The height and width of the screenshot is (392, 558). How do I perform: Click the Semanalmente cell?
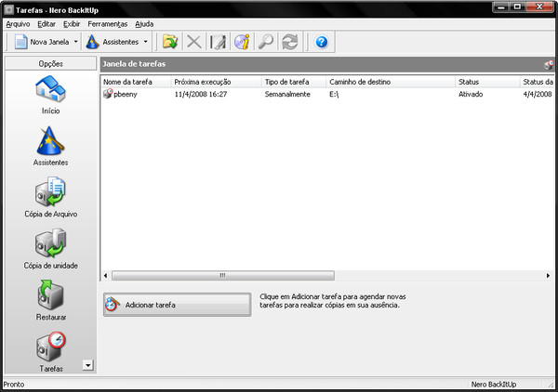click(x=287, y=94)
